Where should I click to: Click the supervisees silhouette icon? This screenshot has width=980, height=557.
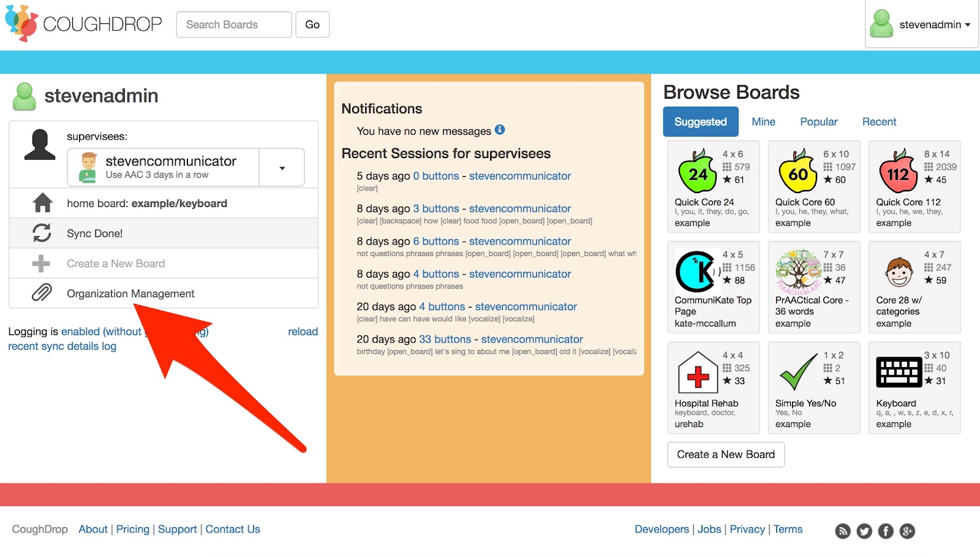coord(40,145)
